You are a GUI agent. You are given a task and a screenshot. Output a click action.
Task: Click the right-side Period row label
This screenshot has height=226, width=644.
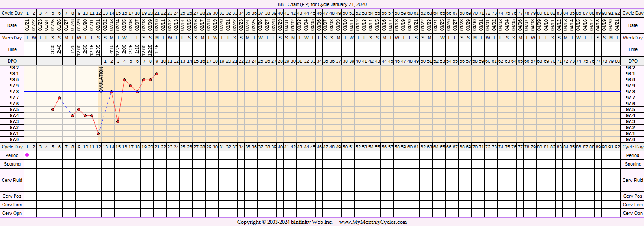(x=632, y=155)
